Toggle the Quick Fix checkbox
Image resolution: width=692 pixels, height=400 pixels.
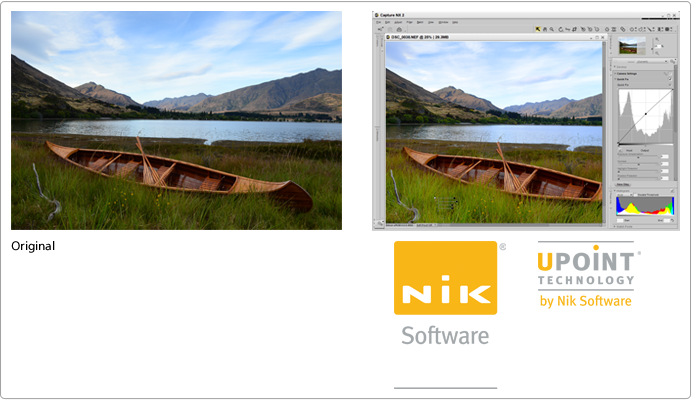point(670,79)
